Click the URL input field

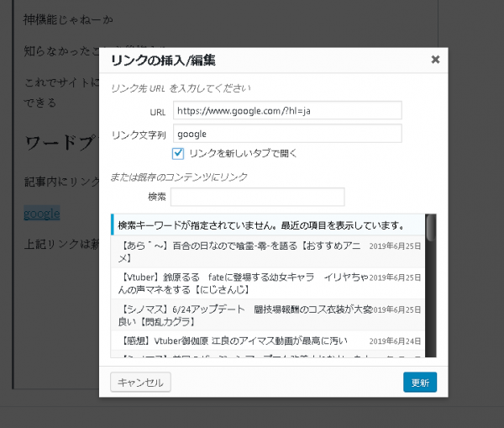[x=286, y=110]
